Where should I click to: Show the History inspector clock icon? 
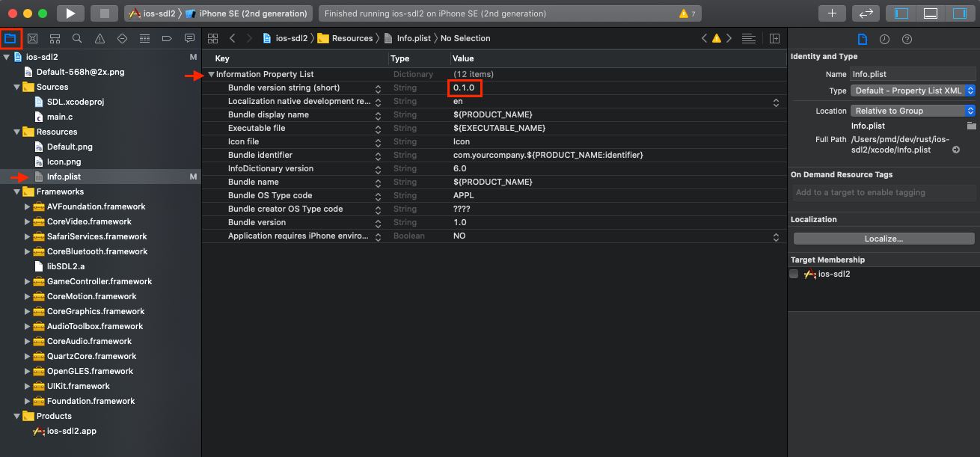coord(884,39)
